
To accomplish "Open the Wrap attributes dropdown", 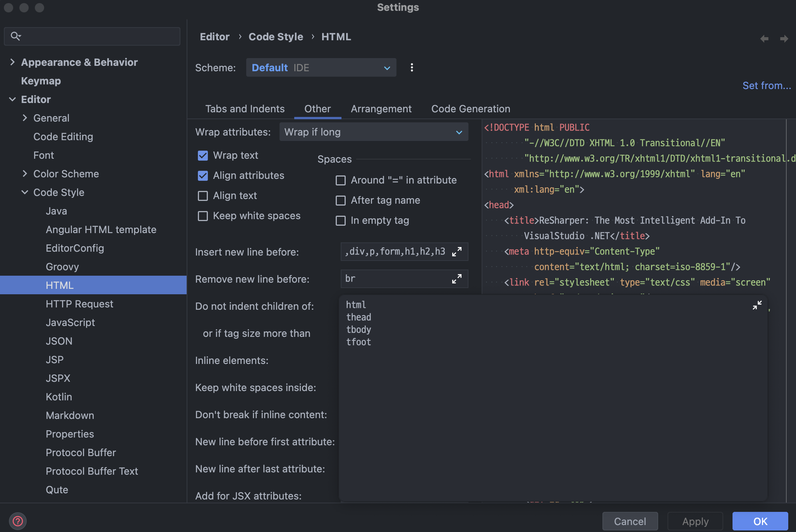I will 374,132.
